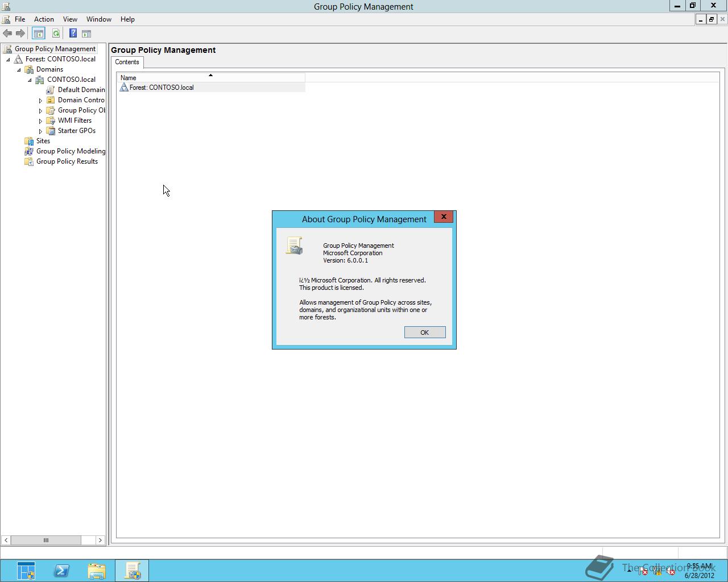Open the Window menu

click(x=99, y=19)
